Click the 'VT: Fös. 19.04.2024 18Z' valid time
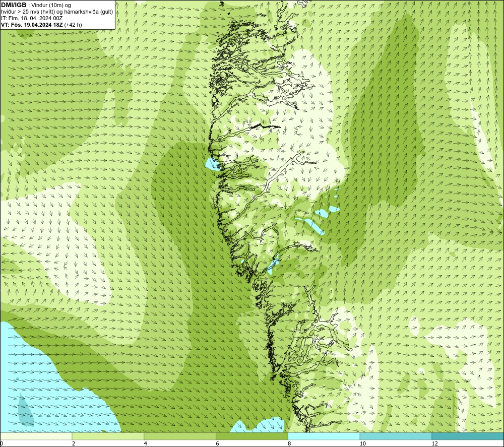This screenshot has width=504, height=447. point(32,25)
